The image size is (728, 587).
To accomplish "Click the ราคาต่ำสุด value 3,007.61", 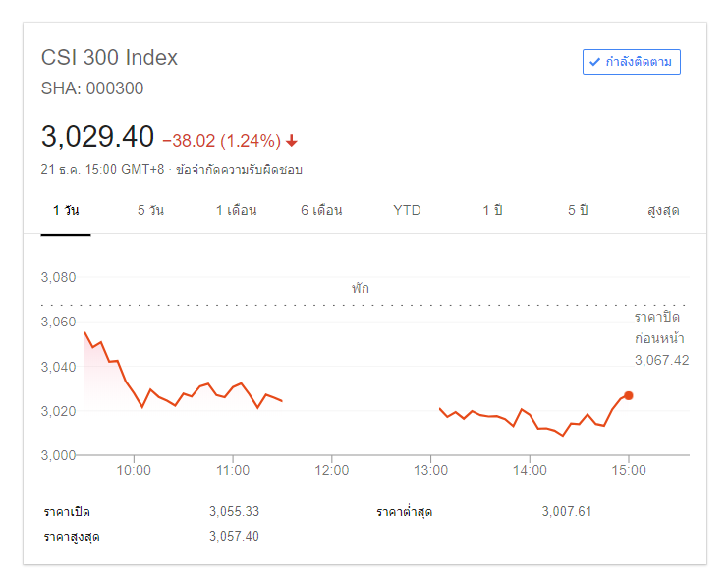I will [x=566, y=512].
